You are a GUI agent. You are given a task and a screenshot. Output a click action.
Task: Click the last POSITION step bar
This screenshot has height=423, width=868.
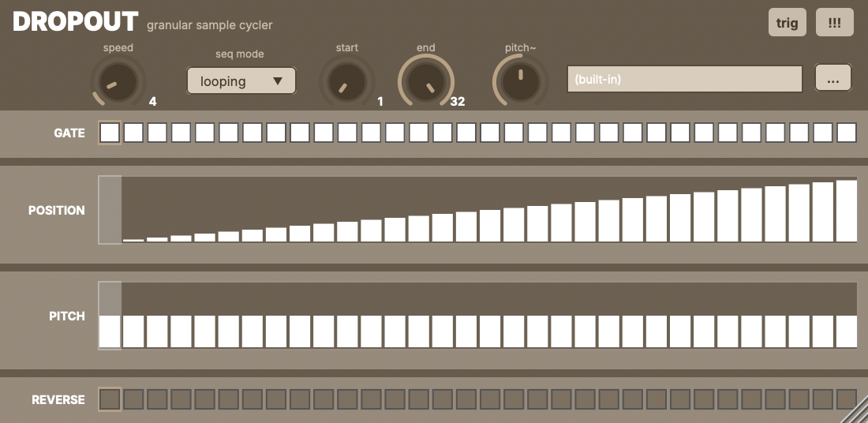tap(847, 211)
